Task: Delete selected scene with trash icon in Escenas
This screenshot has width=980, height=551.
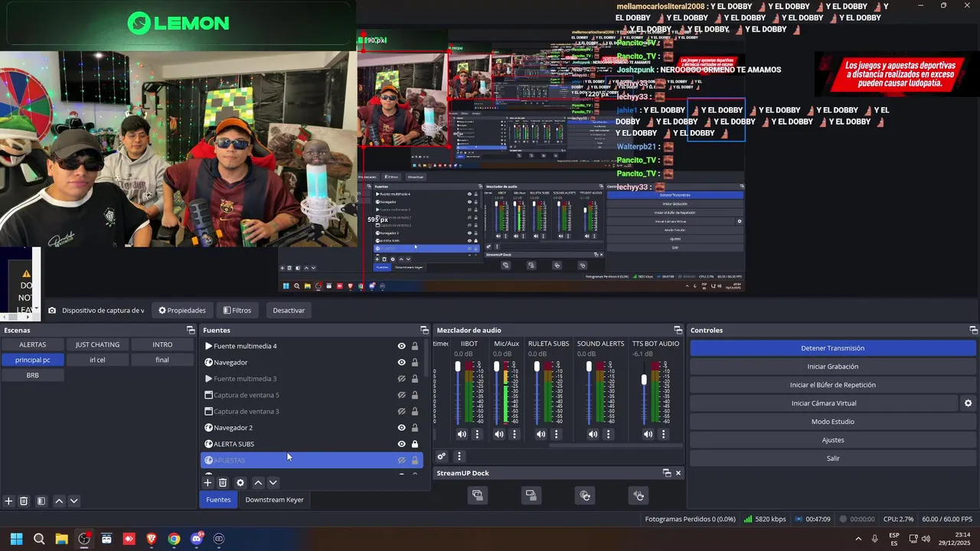Action: [24, 501]
